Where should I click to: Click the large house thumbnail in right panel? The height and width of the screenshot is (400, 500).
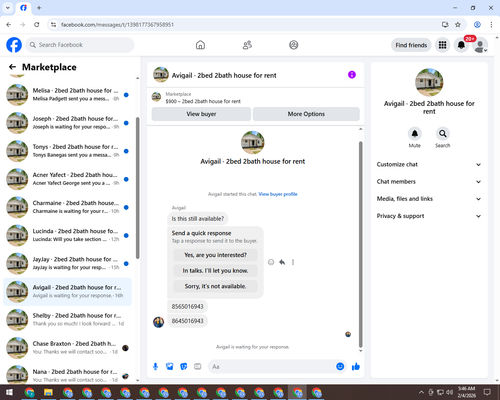pos(429,82)
